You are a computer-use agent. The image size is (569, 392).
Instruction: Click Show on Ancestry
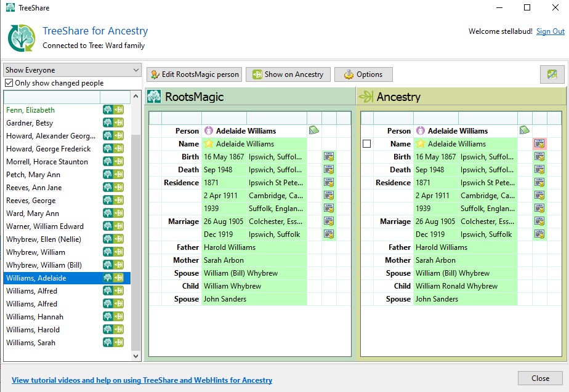tap(288, 74)
